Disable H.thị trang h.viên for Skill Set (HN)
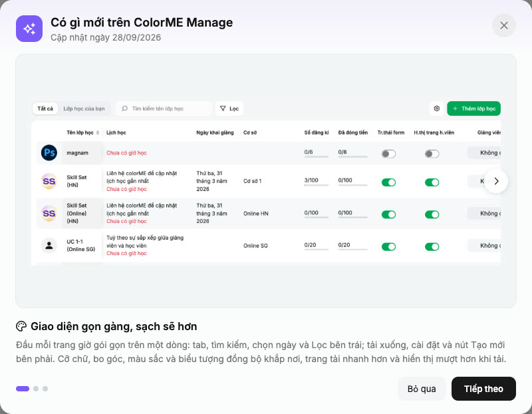The image size is (532, 414). click(x=432, y=182)
